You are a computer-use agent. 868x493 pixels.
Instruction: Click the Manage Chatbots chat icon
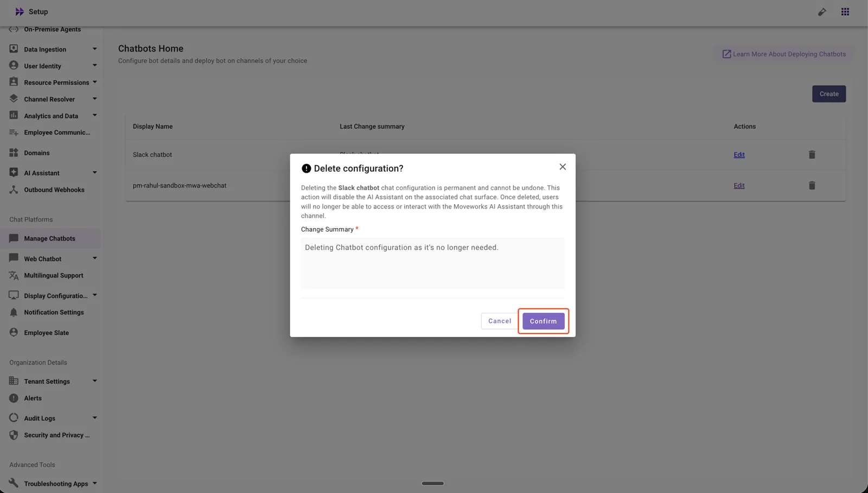click(x=14, y=238)
